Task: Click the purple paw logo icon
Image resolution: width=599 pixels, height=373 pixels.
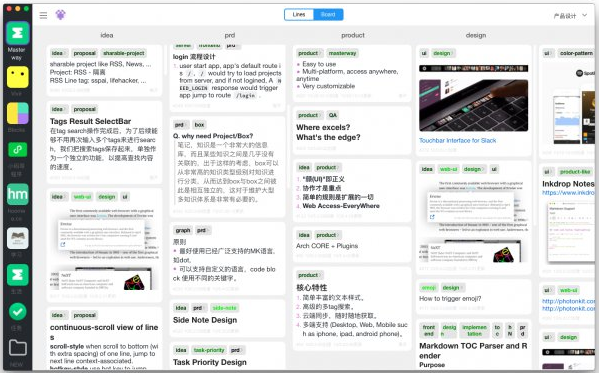Action: coord(60,15)
